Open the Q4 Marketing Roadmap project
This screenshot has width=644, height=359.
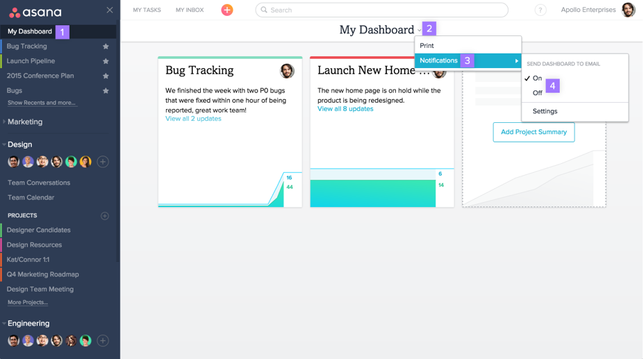pyautogui.click(x=42, y=275)
